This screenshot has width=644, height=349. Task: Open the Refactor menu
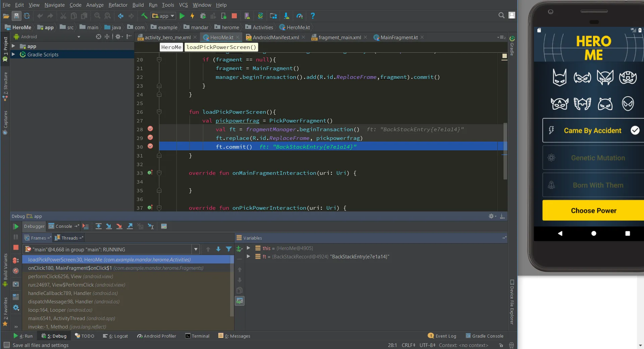pos(118,5)
